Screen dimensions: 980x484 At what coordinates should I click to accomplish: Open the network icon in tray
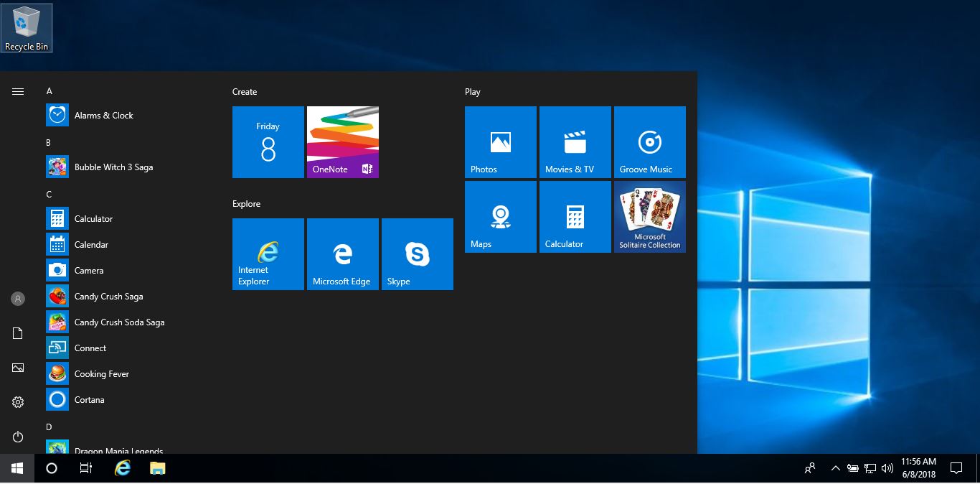point(870,468)
